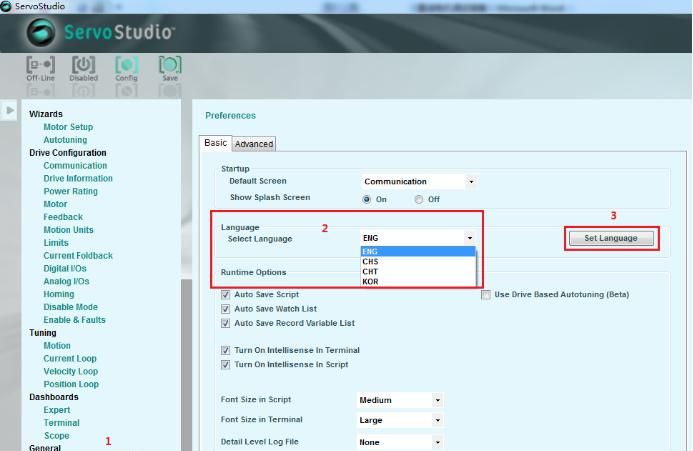Open Terminal dashboard
Viewport: 693px width, 451px height.
tap(61, 423)
